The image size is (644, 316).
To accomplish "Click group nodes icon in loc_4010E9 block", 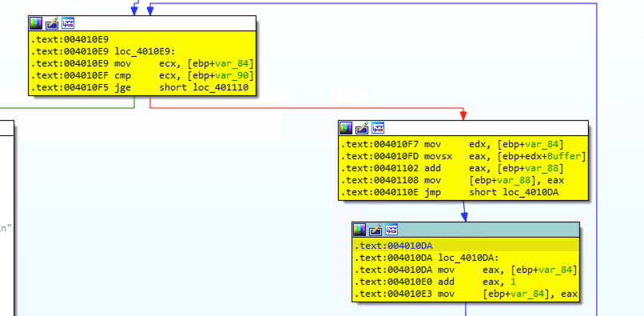I will tap(68, 23).
